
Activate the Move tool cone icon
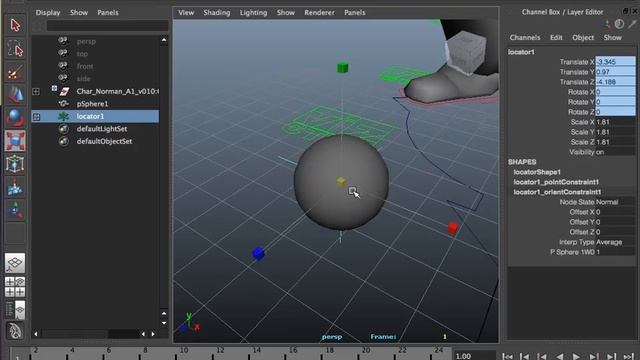[15, 95]
